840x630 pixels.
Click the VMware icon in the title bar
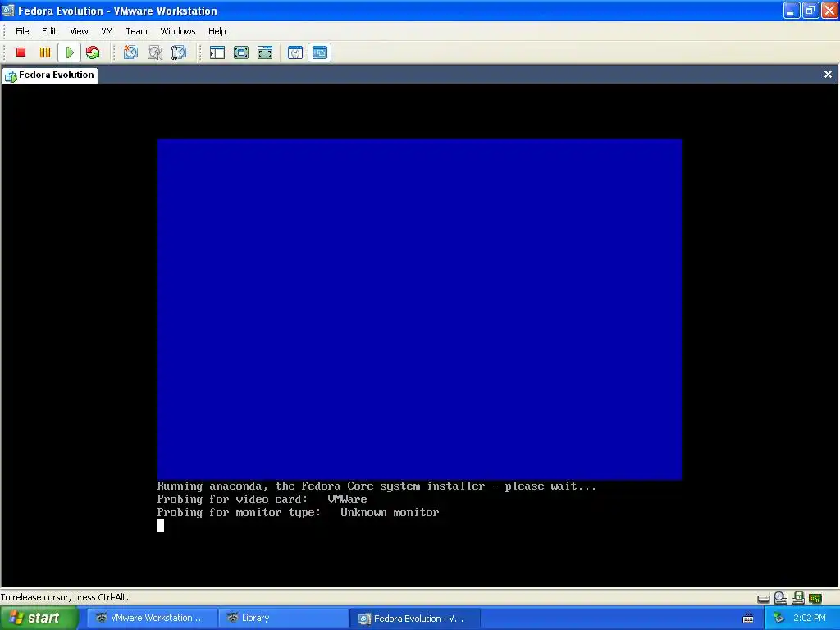click(x=8, y=10)
